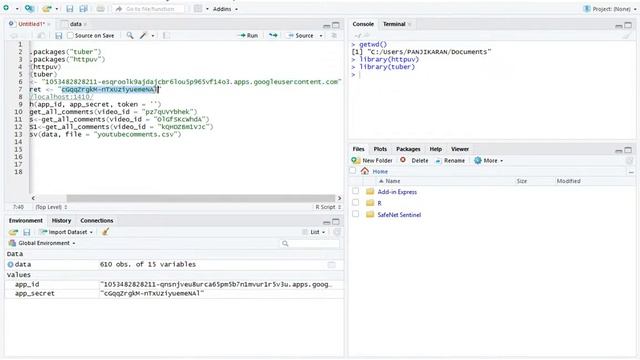Screen dimensions: 640x360
Task: Click the document outline icon in editor toolbar
Action: click(x=334, y=36)
